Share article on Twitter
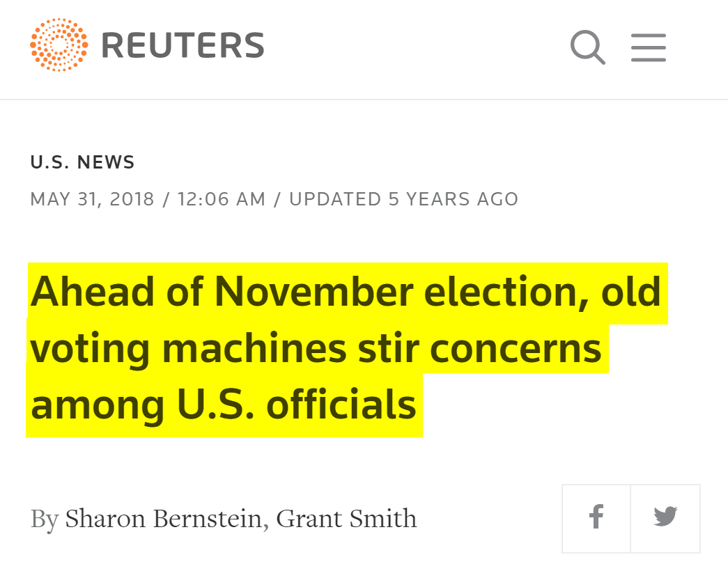 pos(665,518)
